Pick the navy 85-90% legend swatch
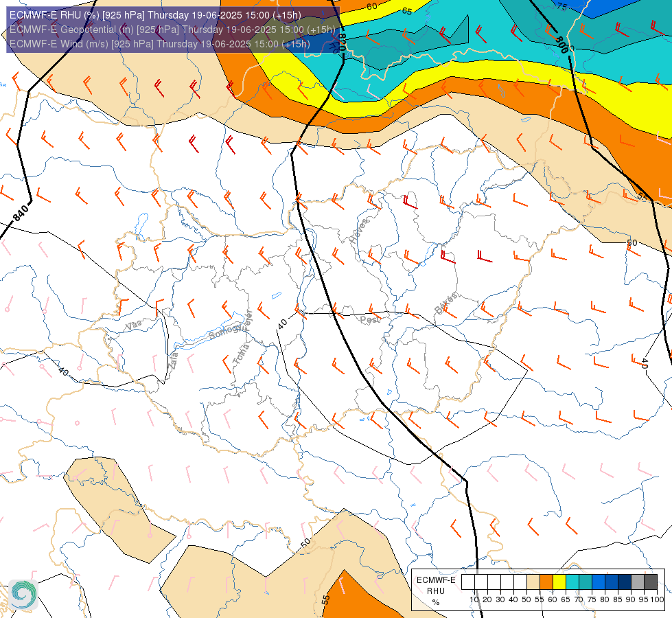The height and width of the screenshot is (618, 672). coord(625,582)
